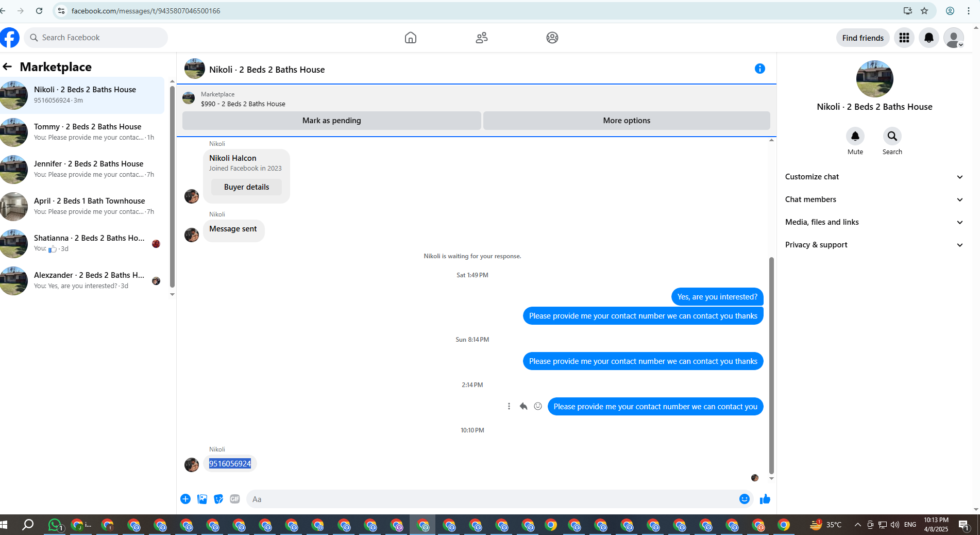React to message with the smiley icon

[x=538, y=406]
